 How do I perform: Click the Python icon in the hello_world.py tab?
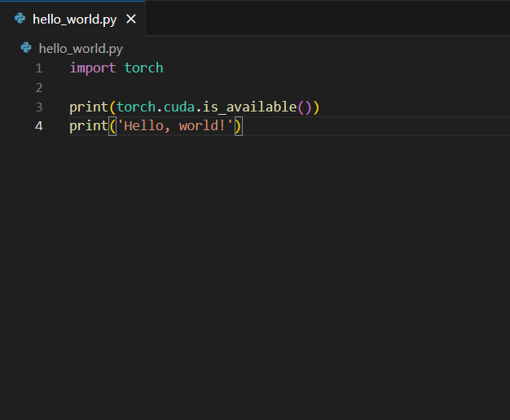tap(20, 19)
